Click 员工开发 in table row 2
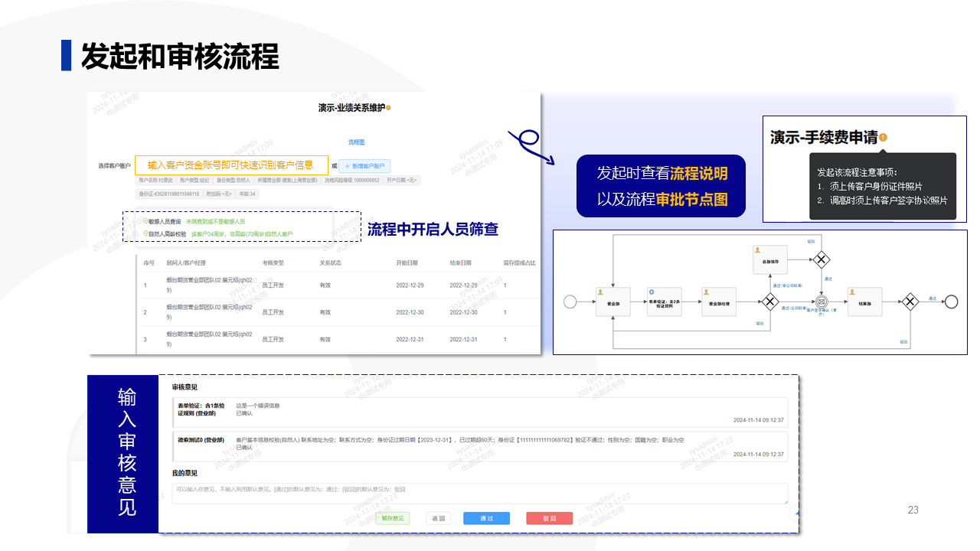This screenshot has width=980, height=551. (273, 312)
